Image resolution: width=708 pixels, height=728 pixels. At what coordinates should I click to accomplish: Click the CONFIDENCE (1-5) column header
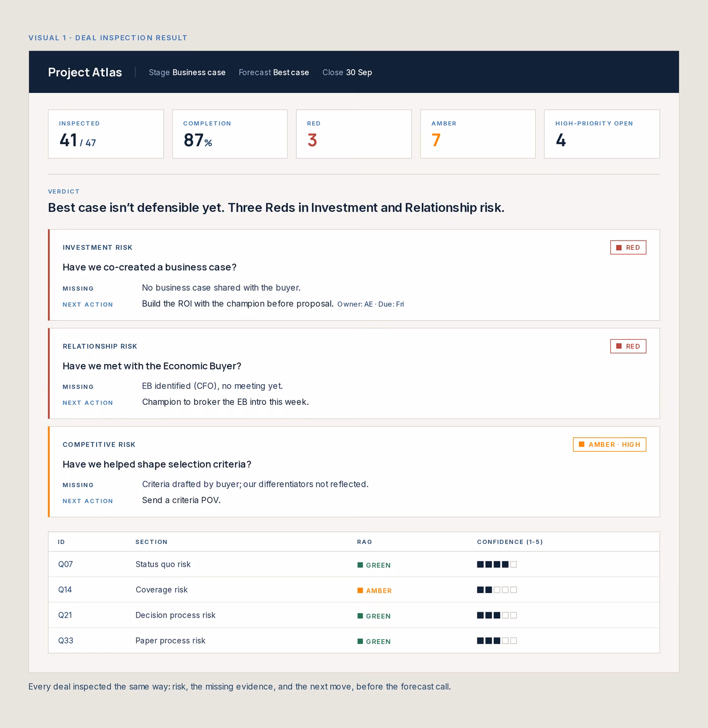510,542
